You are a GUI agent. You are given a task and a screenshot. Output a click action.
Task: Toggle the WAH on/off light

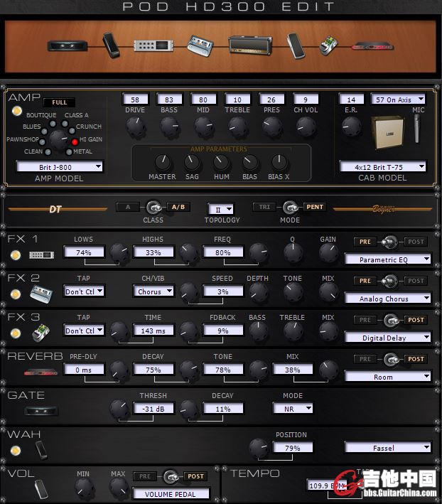[16, 450]
